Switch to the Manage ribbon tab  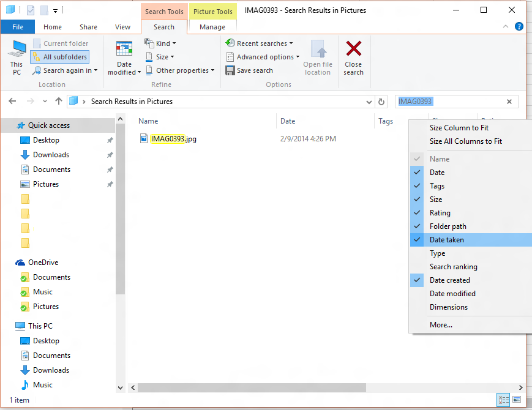point(212,27)
